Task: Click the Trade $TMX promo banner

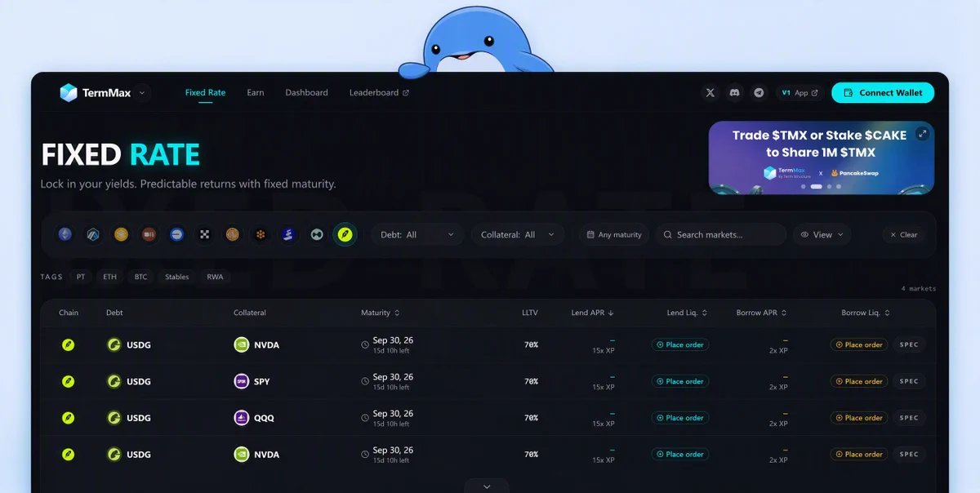Action: pyautogui.click(x=821, y=158)
